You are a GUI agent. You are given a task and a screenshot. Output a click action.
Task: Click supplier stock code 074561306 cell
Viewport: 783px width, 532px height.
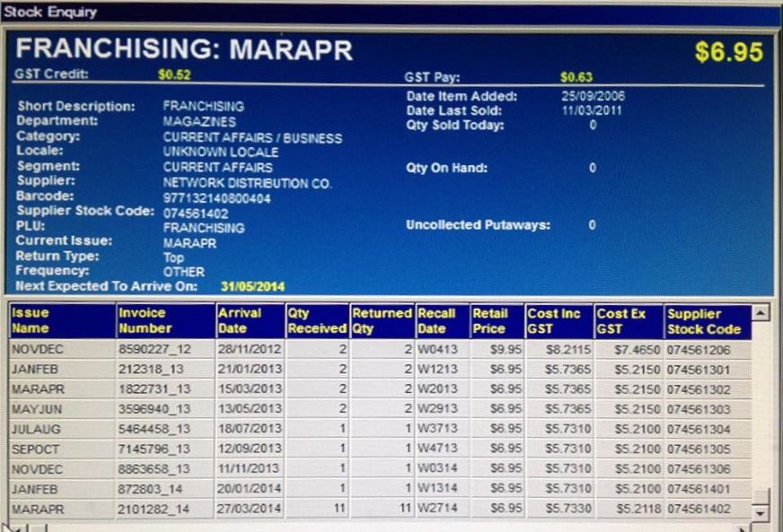click(707, 469)
